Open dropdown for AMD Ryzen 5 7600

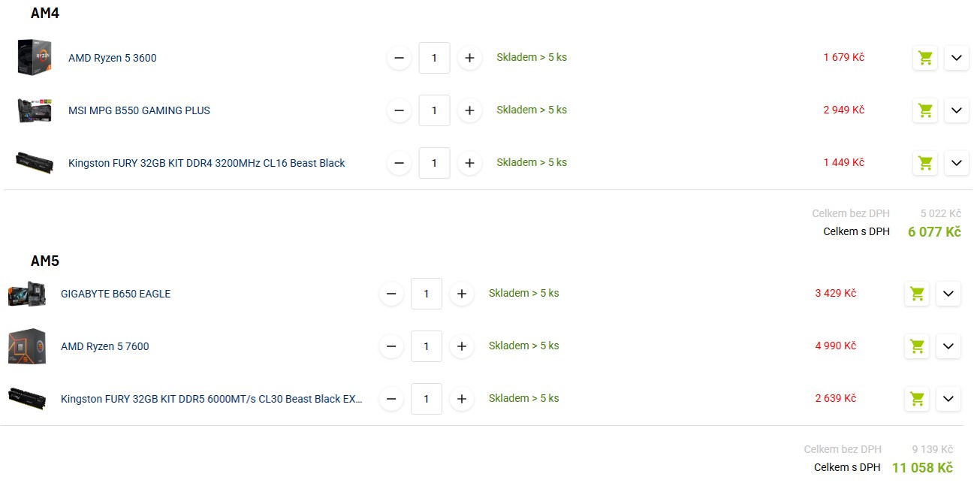(948, 346)
